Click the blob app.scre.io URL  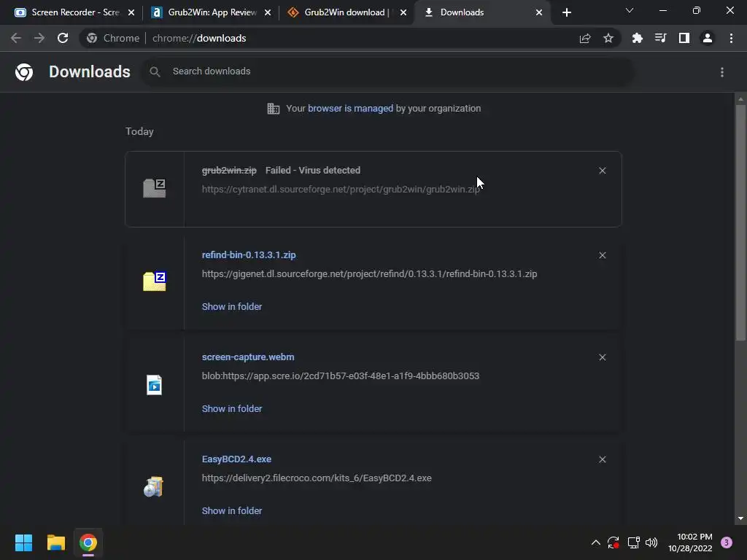tap(340, 376)
